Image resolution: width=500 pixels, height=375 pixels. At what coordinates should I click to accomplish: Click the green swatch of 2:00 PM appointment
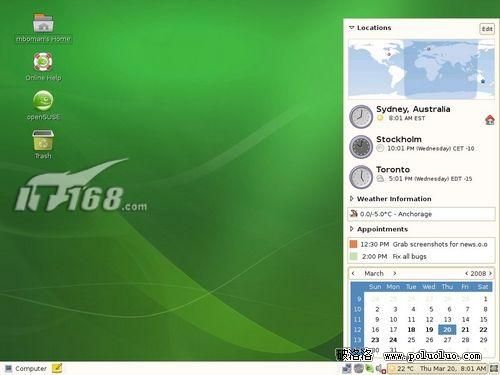[x=353, y=256]
